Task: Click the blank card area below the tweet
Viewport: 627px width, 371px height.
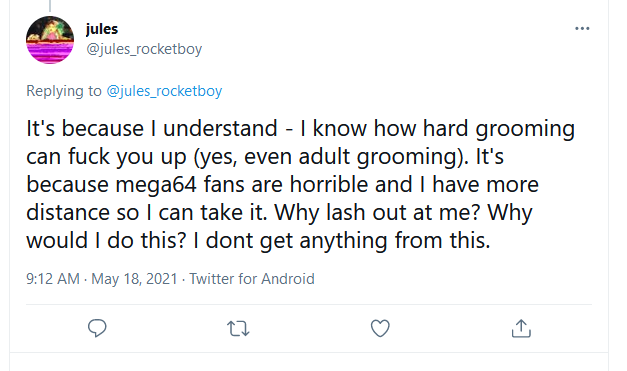Action: [x=309, y=362]
